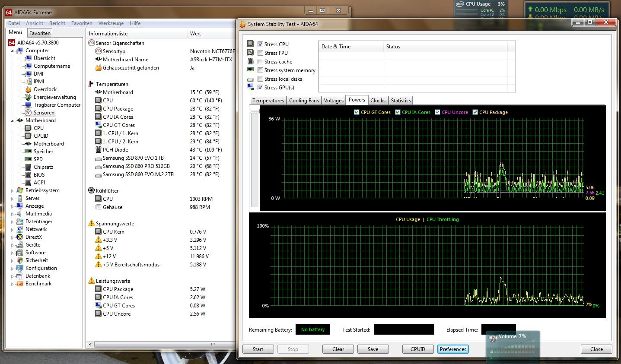The width and height of the screenshot is (621, 364).
Task: Click the Temperaturen thermometer icon
Action: (x=91, y=84)
